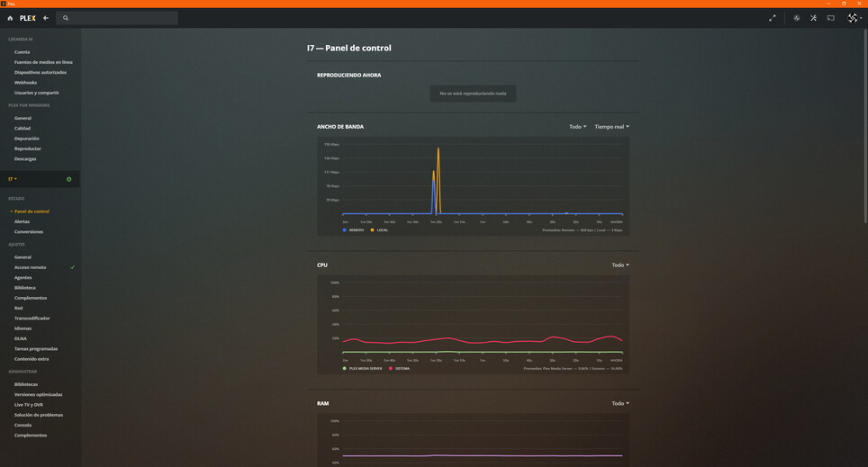868x467 pixels.
Task: Open the Biblioteca settings
Action: tap(25, 288)
